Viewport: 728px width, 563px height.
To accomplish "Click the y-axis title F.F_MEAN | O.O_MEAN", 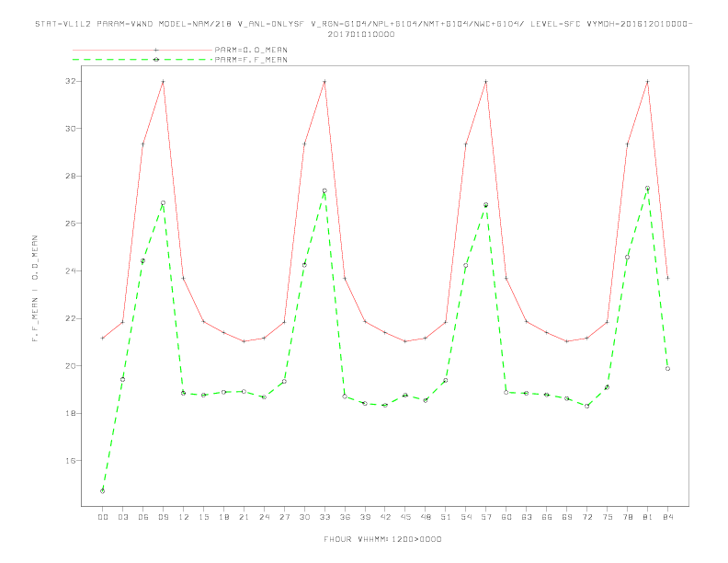I will point(35,289).
